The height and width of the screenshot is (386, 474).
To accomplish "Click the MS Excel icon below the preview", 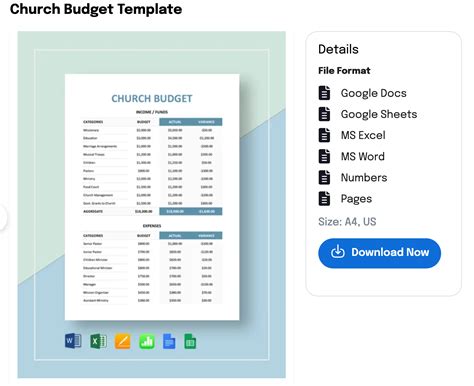I will (x=98, y=341).
